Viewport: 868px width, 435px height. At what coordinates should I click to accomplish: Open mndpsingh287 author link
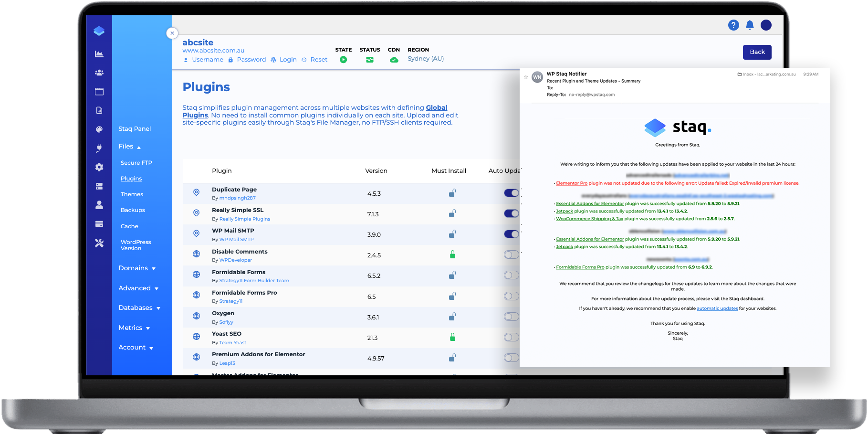[x=237, y=198]
